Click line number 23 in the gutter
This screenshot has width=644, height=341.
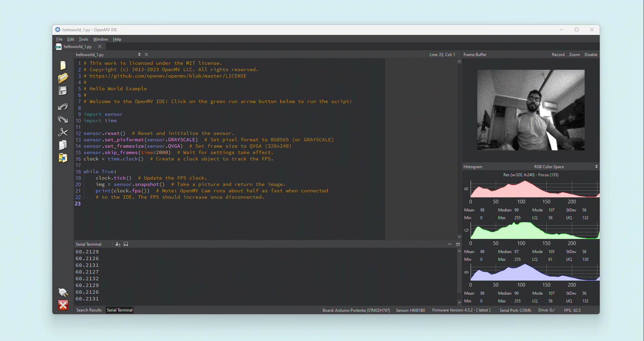[78, 204]
